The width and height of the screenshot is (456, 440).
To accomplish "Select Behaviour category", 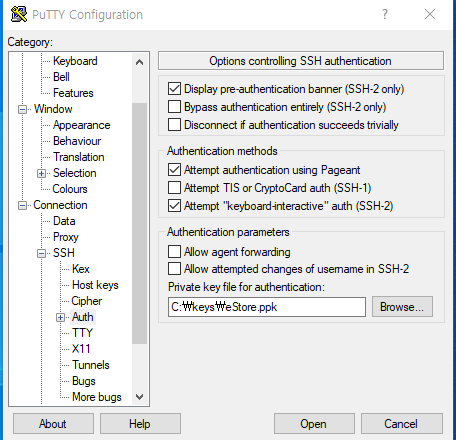I will 77,141.
